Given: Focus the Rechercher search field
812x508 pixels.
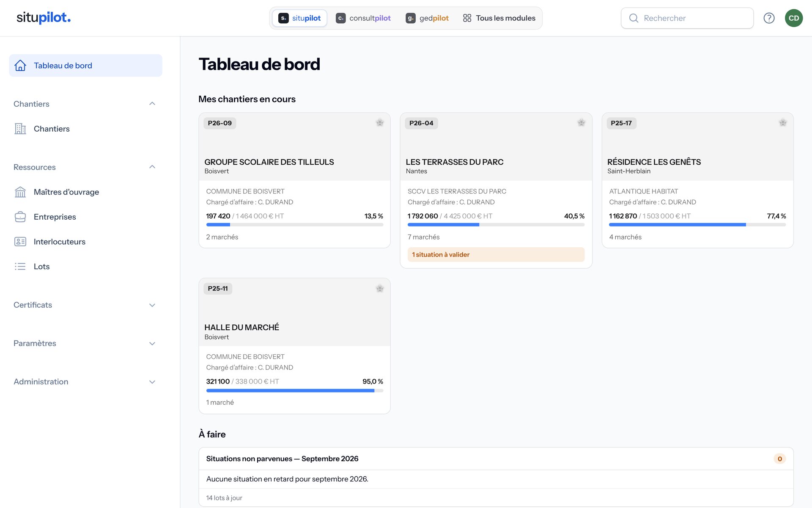Looking at the screenshot, I should click(x=687, y=18).
